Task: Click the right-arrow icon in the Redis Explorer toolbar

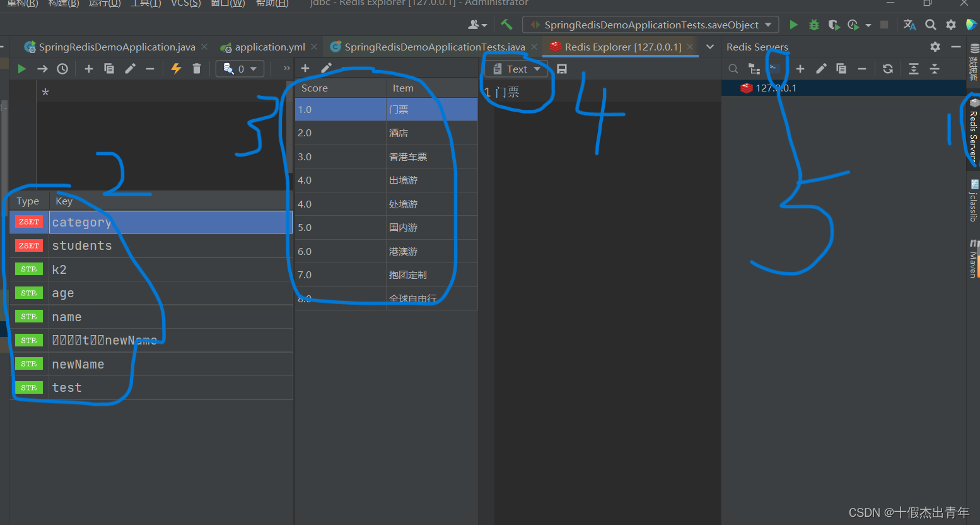Action: [x=42, y=69]
